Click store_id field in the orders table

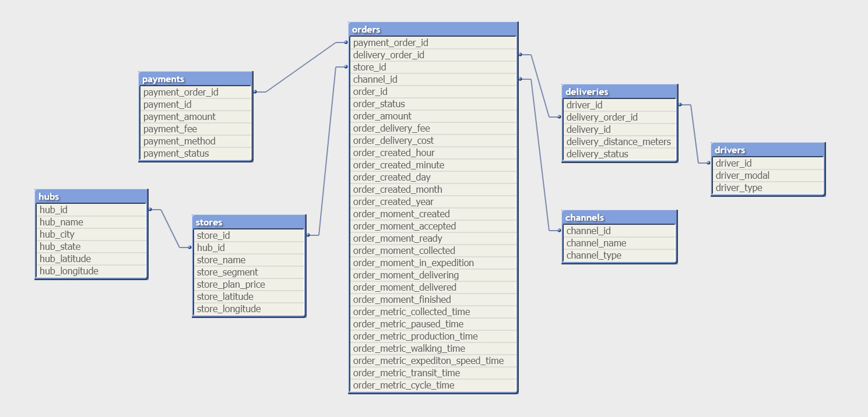point(370,67)
